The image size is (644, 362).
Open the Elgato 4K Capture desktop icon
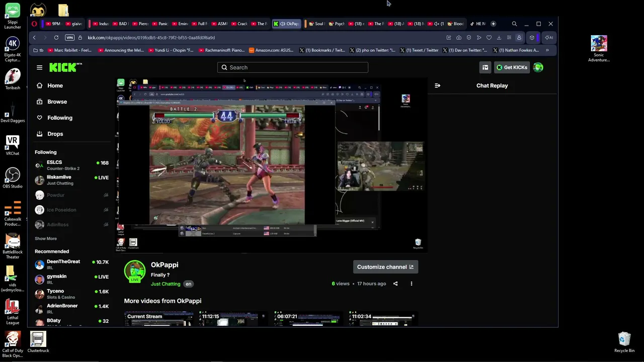13,49
